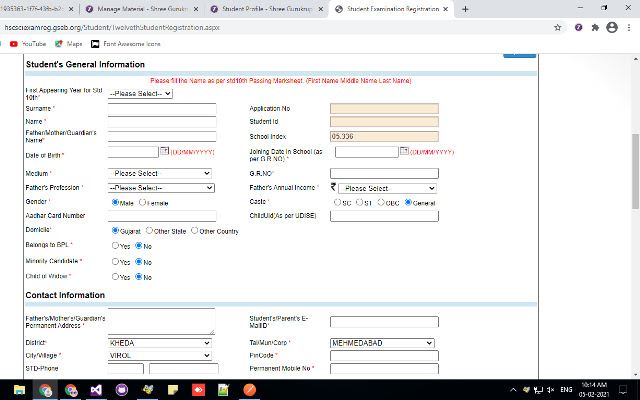Select the Female gender option
640x400 pixels.
click(142, 202)
